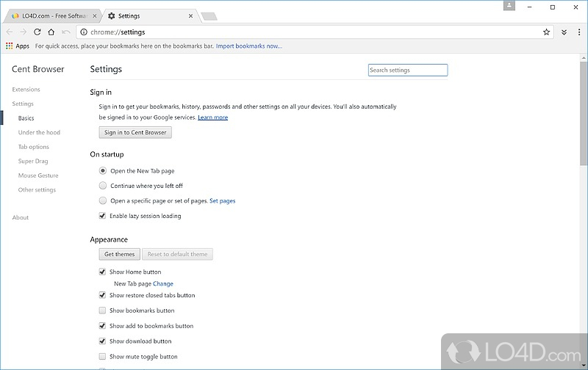Click the Get themes button
This screenshot has width=588, height=370.
120,254
